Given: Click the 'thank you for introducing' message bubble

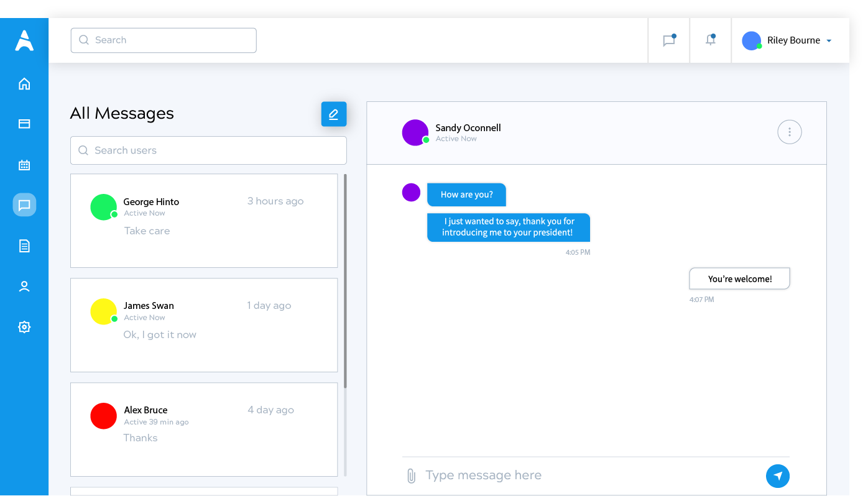Looking at the screenshot, I should tap(509, 227).
